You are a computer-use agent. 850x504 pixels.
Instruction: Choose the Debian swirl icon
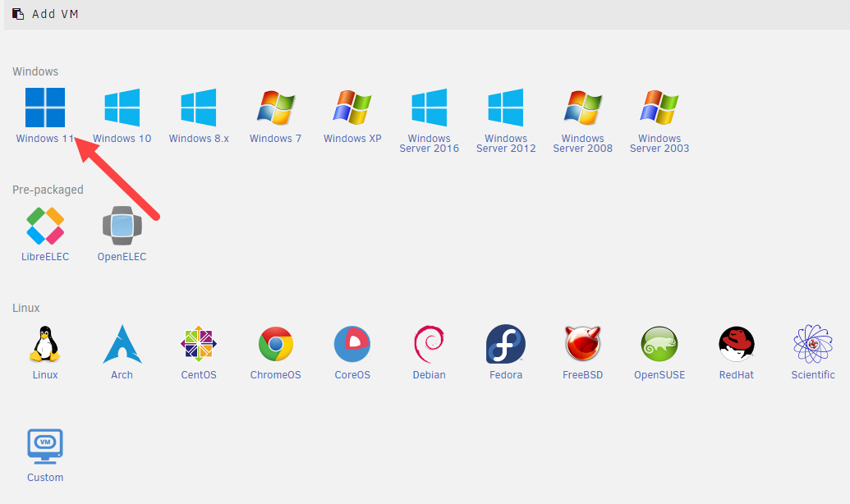[430, 344]
